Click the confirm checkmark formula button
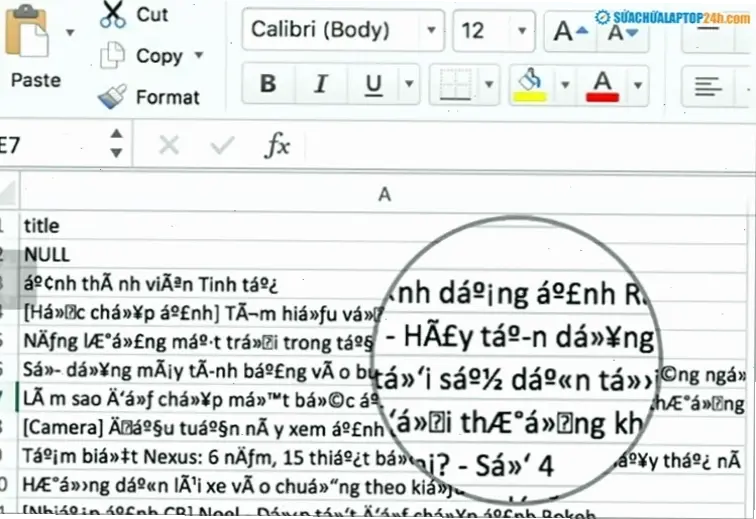This screenshot has width=756, height=519. tap(222, 145)
